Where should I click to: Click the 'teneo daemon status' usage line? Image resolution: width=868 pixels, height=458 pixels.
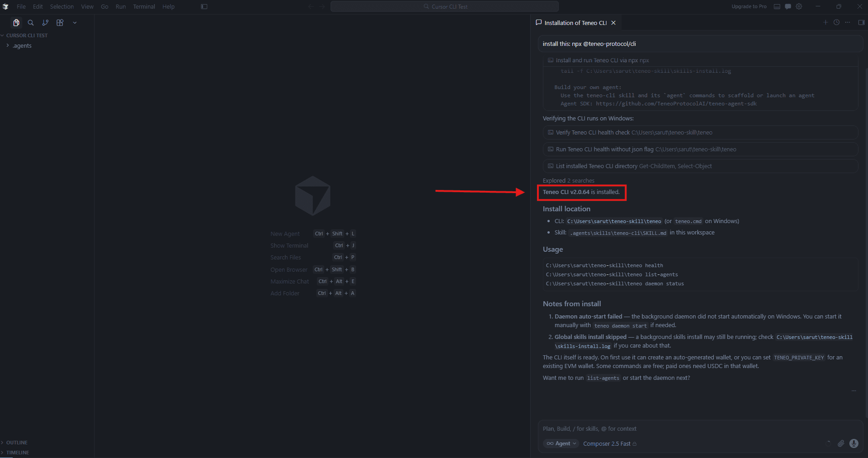(x=615, y=284)
